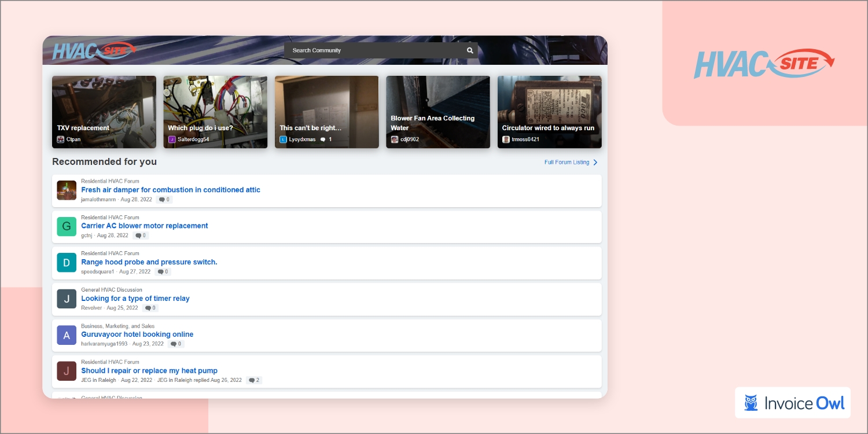
Task: Select the General HVAC Discussion category link
Action: coord(112,290)
